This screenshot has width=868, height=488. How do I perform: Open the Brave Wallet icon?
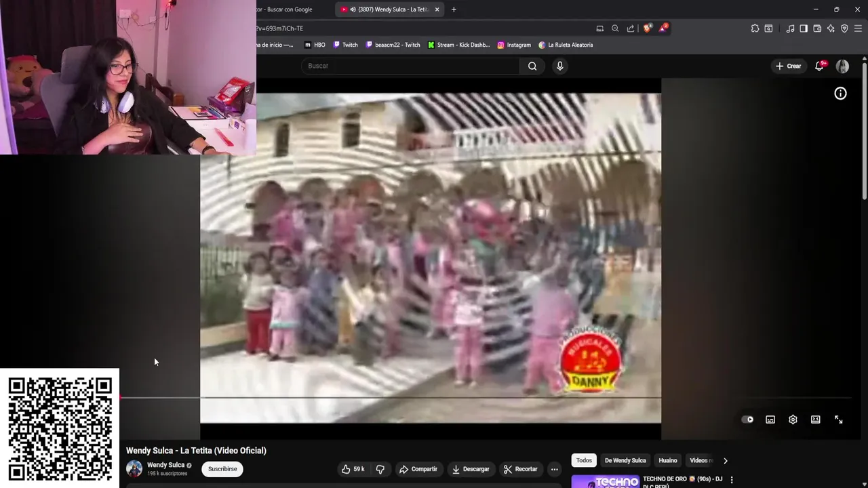(x=817, y=28)
